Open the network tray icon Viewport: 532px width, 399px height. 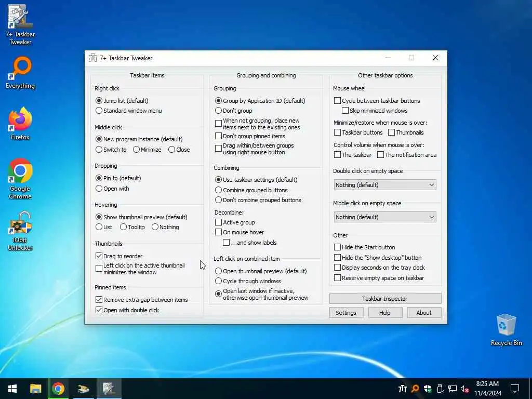(x=453, y=389)
